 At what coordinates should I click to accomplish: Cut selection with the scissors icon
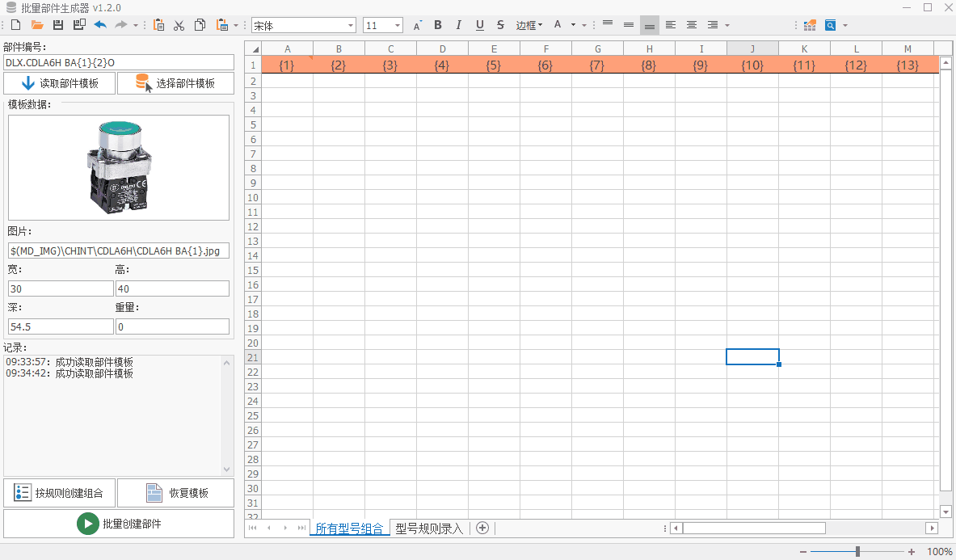[179, 25]
